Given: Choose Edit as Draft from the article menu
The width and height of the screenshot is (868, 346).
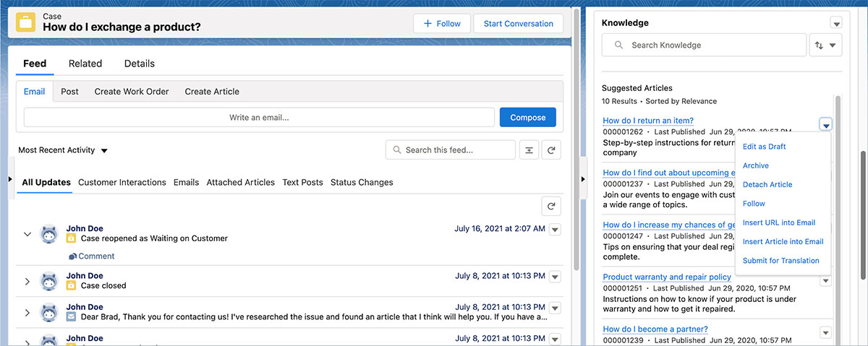Looking at the screenshot, I should tap(764, 147).
